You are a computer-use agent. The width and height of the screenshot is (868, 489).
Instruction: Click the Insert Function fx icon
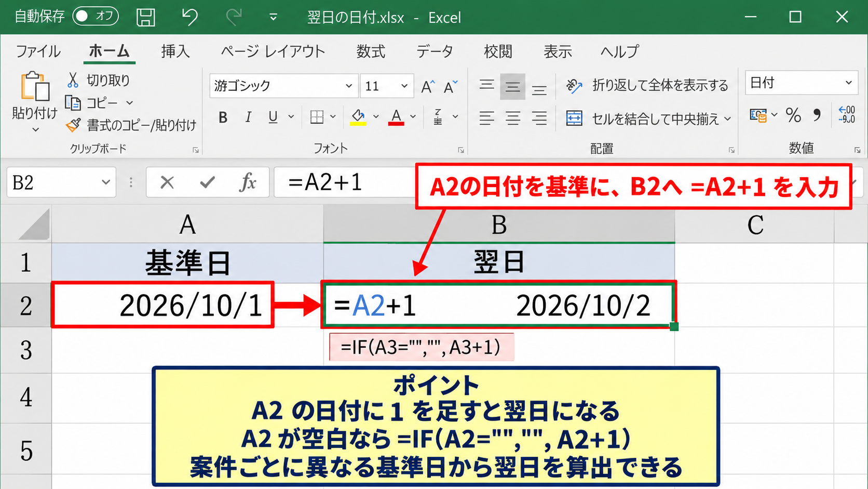pyautogui.click(x=248, y=182)
